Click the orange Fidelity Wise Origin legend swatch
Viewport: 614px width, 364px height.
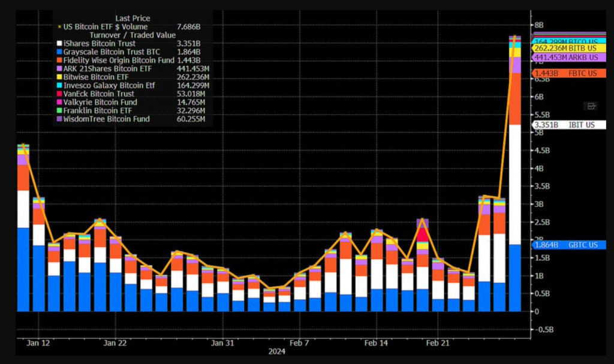pos(59,61)
